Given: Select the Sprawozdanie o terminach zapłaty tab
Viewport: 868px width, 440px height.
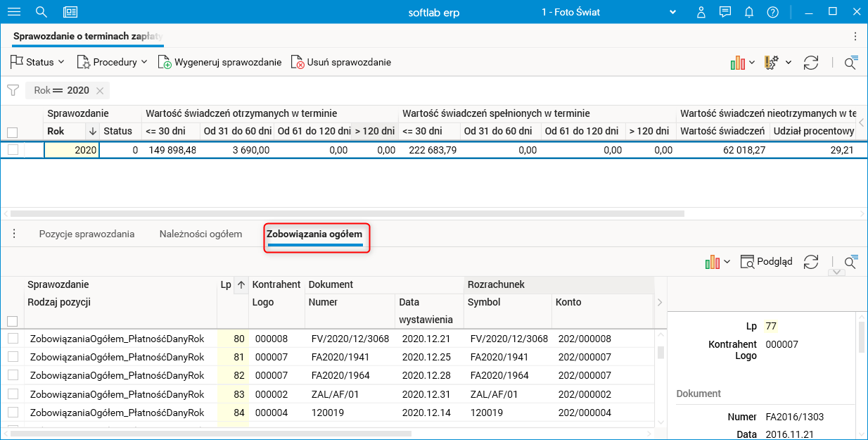Looking at the screenshot, I should click(88, 36).
